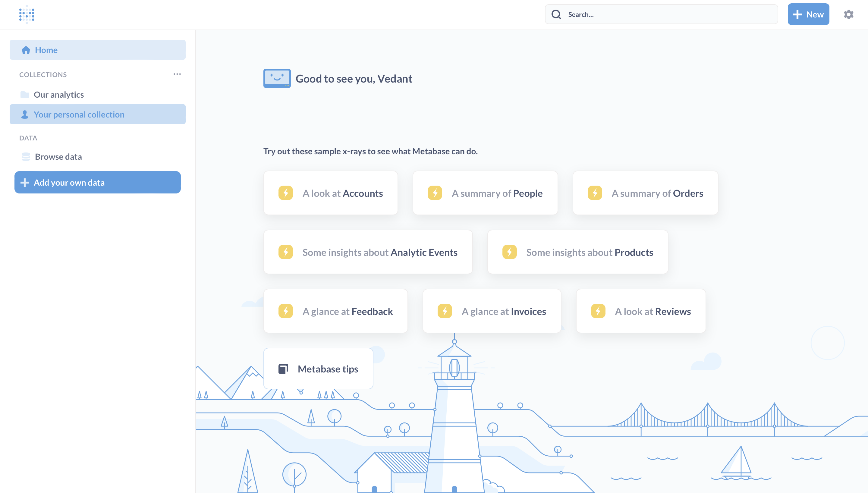Open Some insights about Products x-ray

point(577,252)
